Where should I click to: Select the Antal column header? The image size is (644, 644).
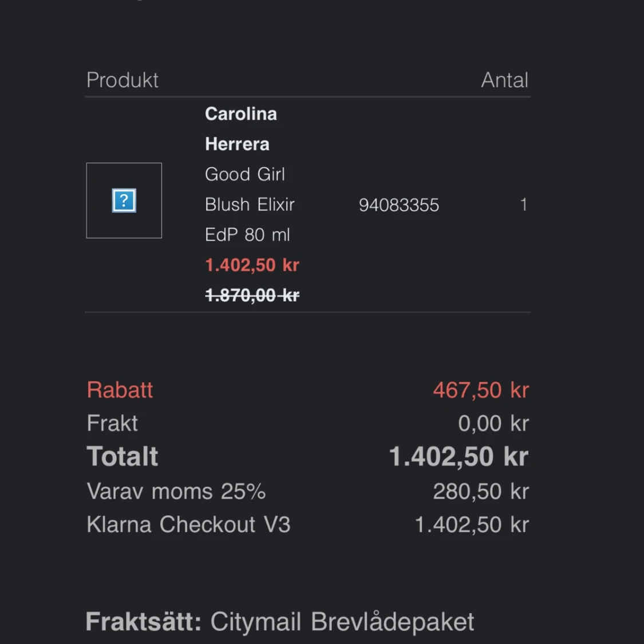point(505,80)
